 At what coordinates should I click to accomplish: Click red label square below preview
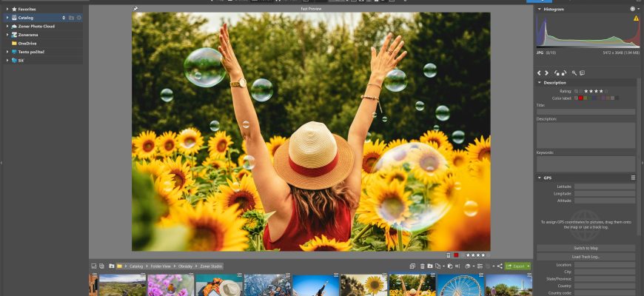click(x=456, y=255)
